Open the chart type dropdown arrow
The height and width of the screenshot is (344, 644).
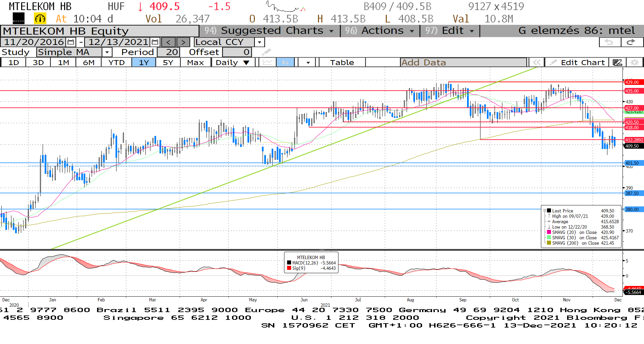click(x=308, y=62)
